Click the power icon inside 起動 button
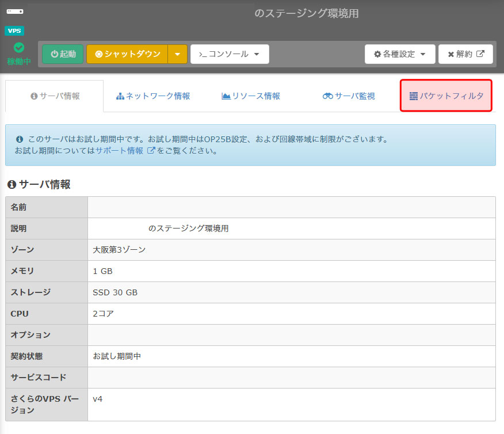Image resolution: width=504 pixels, height=434 pixels. click(x=54, y=54)
